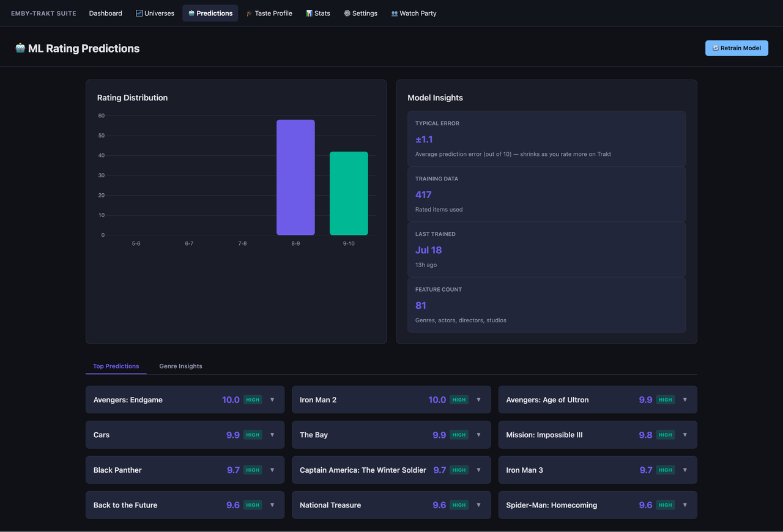Click the Predictions robot icon in navigation
Screen dimensions: 783x532
pyautogui.click(x=191, y=13)
